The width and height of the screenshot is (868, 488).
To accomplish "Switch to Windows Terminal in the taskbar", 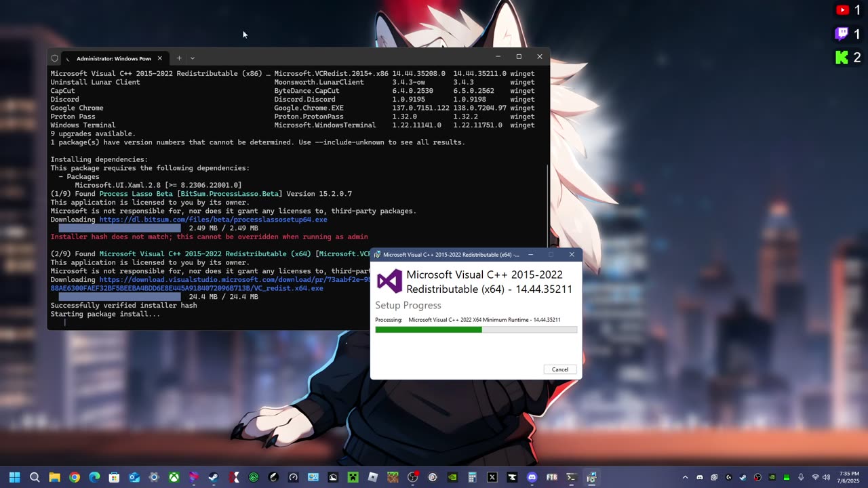I will 572,477.
